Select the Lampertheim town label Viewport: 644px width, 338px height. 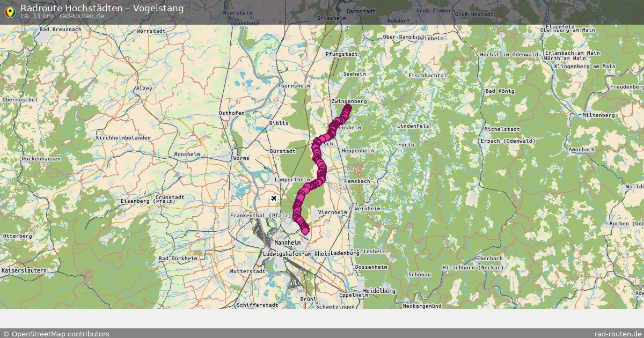pyautogui.click(x=292, y=180)
